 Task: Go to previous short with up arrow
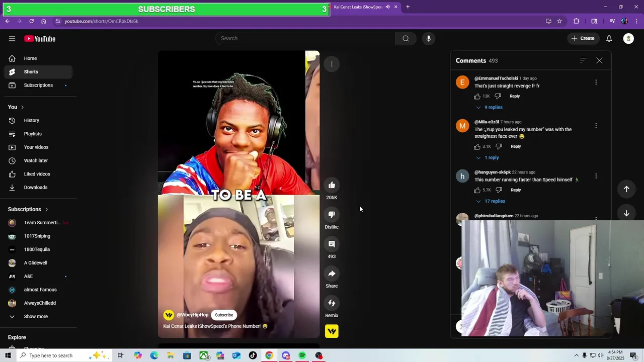coord(626,189)
